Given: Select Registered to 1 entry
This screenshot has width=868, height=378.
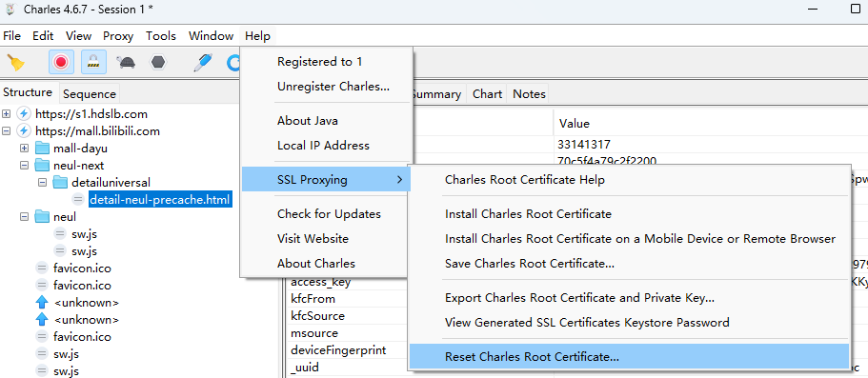Looking at the screenshot, I should [x=327, y=62].
